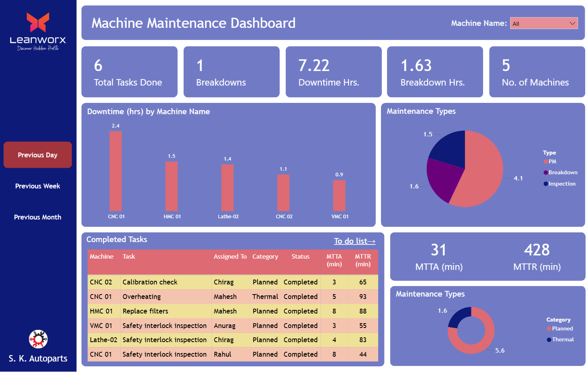Click the S. K. Autoparts company name
The height and width of the screenshot is (372, 588).
(38, 358)
